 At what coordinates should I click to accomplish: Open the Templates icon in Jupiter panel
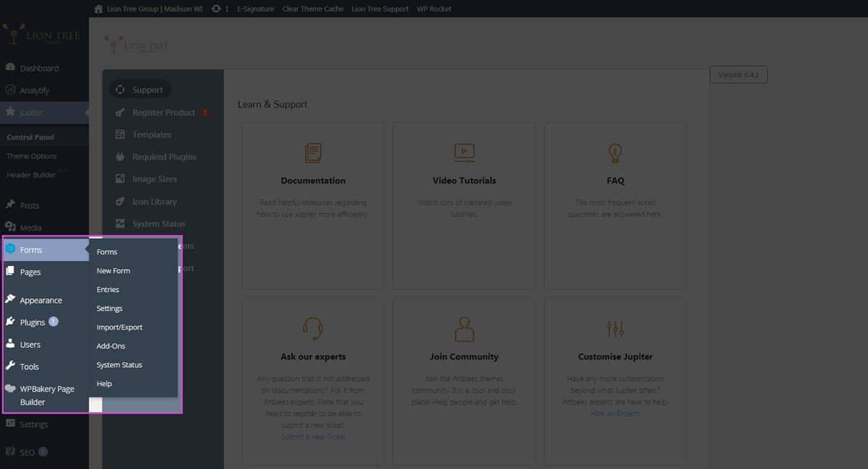[x=119, y=134]
